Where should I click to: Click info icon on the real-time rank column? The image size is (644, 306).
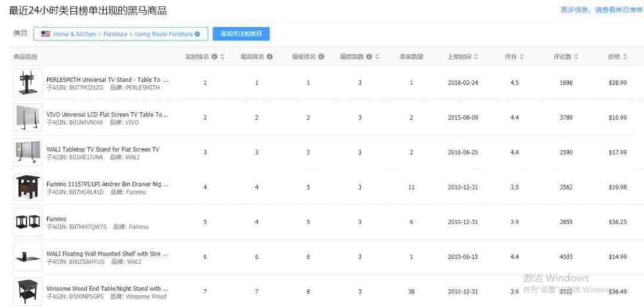click(215, 57)
